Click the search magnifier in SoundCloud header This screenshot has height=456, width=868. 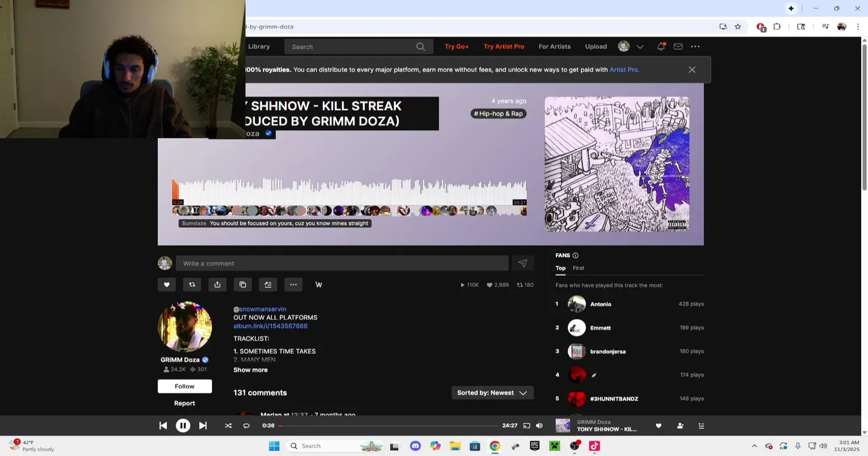[420, 47]
